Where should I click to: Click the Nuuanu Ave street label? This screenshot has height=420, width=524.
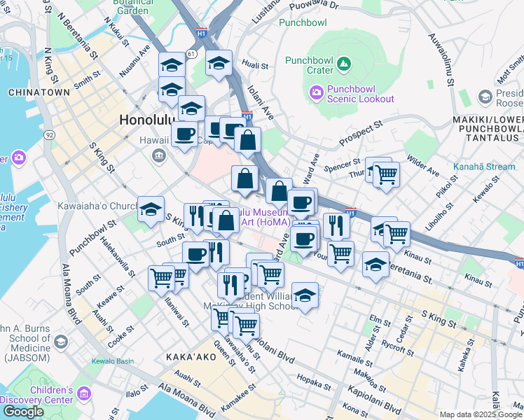pos(135,61)
